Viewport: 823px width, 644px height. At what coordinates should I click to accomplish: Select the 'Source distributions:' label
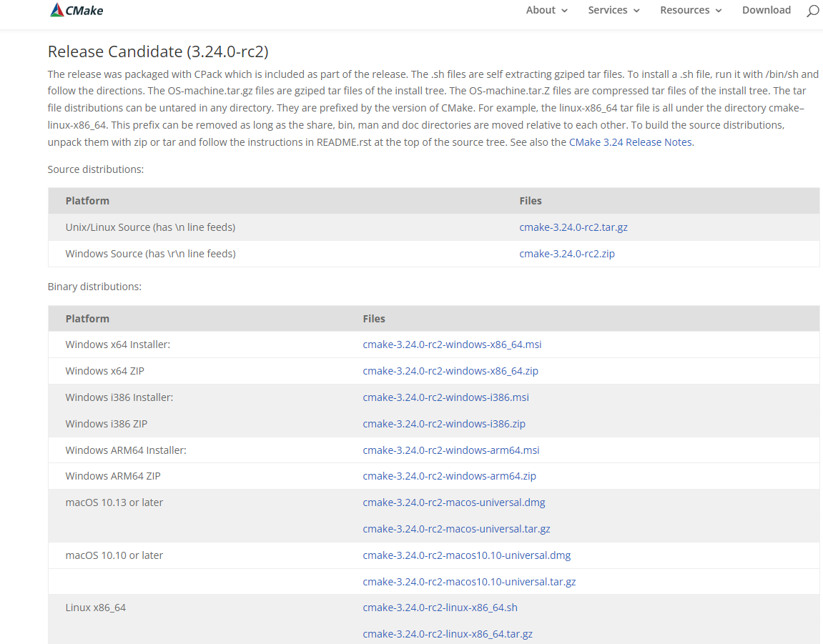pyautogui.click(x=96, y=169)
